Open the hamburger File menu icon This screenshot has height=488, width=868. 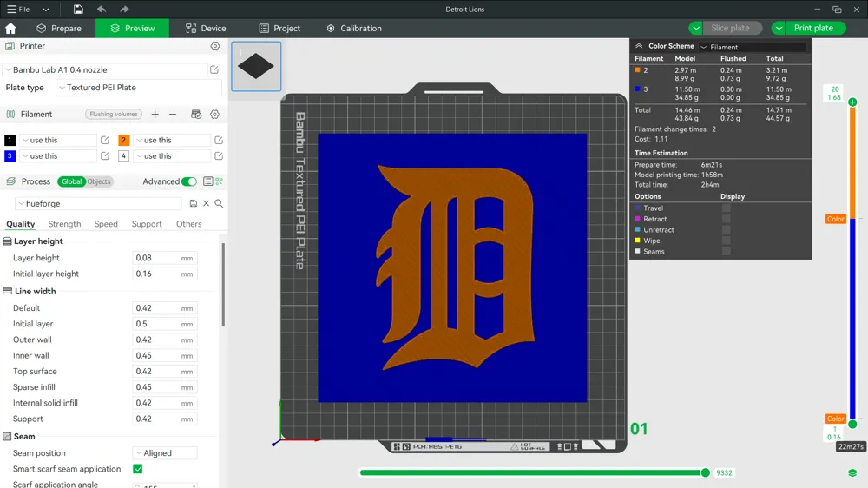click(11, 9)
